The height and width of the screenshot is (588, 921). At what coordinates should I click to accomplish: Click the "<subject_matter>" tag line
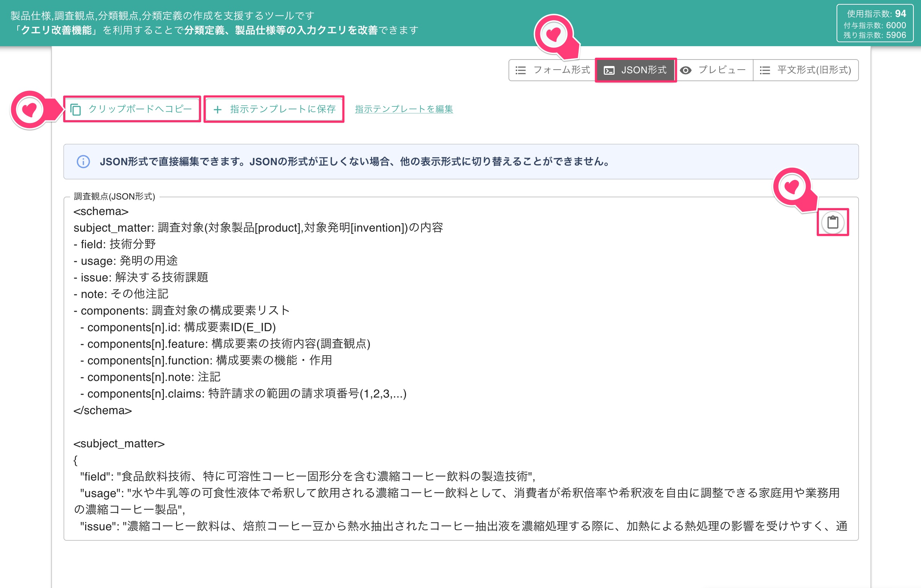click(119, 443)
